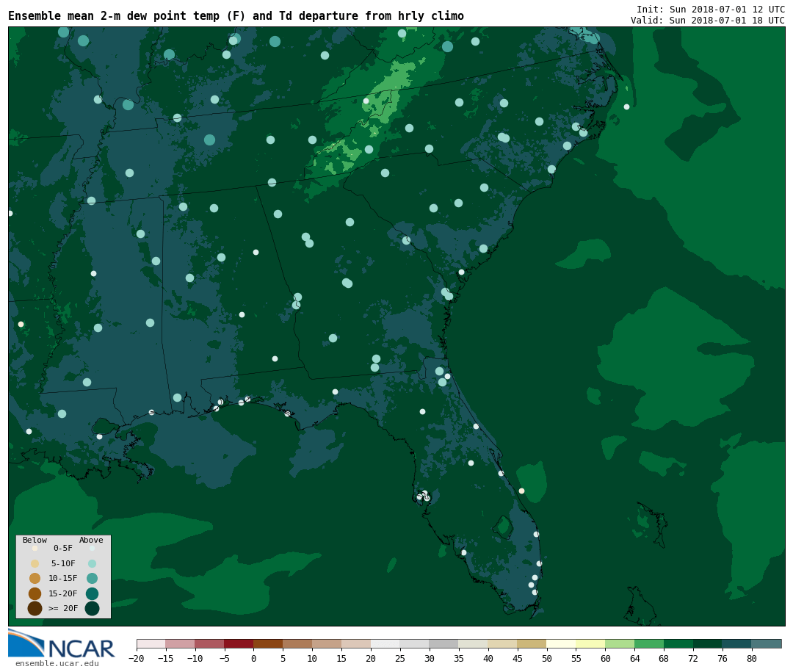
Task: Click the '10-15F' legend label
Action: tap(63, 578)
